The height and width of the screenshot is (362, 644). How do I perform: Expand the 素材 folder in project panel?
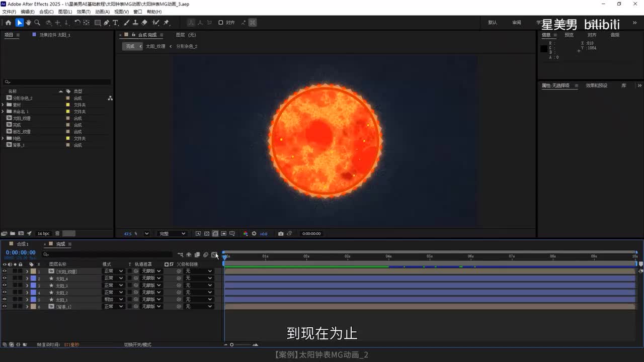pyautogui.click(x=3, y=105)
